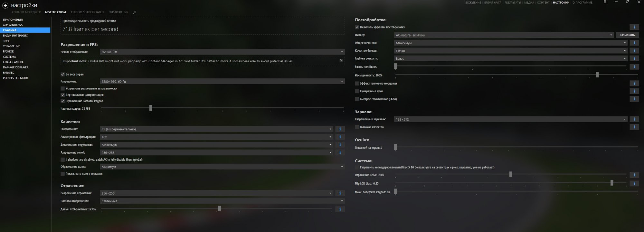Enable Быстрое сглаживание (FXAA) checkbox
This screenshot has width=644, height=232.
(357, 99)
